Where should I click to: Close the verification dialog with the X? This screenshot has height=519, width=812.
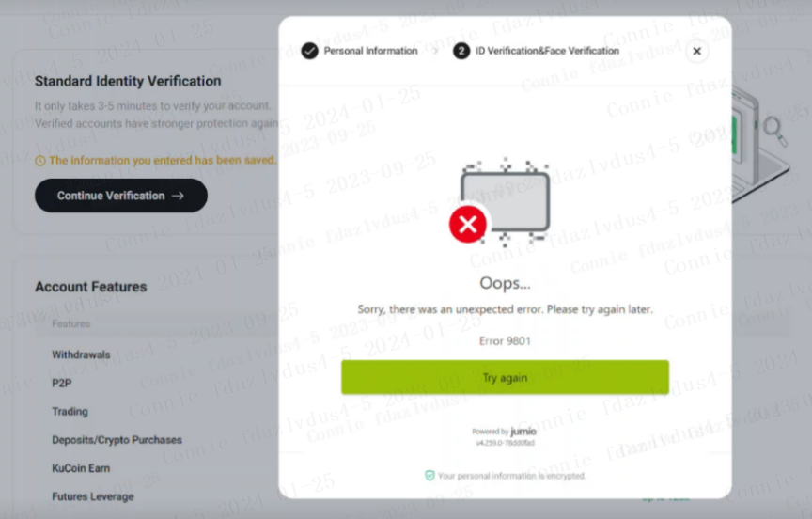(x=696, y=52)
